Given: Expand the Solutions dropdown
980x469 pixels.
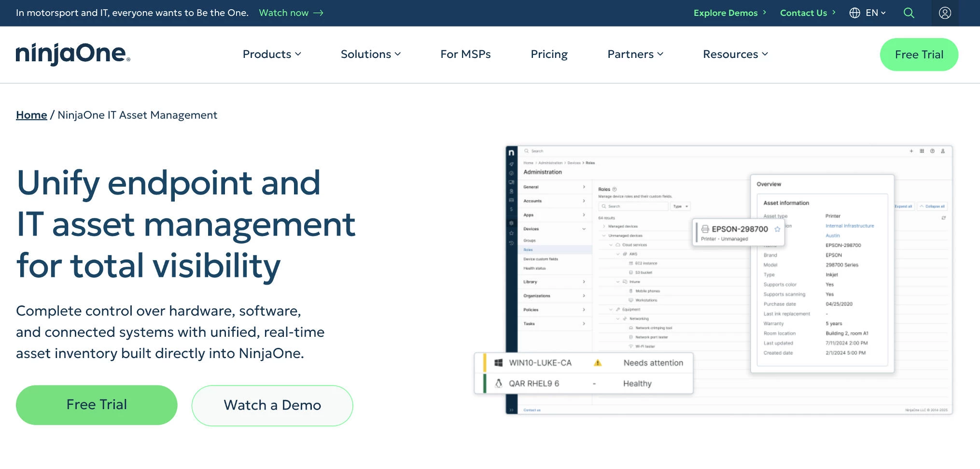Looking at the screenshot, I should (x=371, y=54).
